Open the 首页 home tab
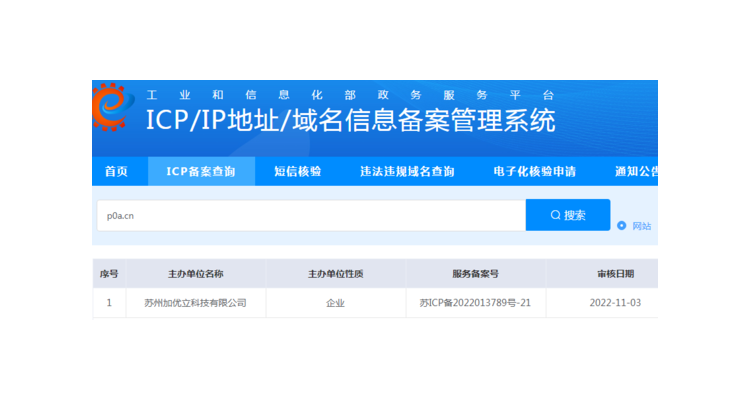Screen dimensions: 750x400 pos(117,171)
